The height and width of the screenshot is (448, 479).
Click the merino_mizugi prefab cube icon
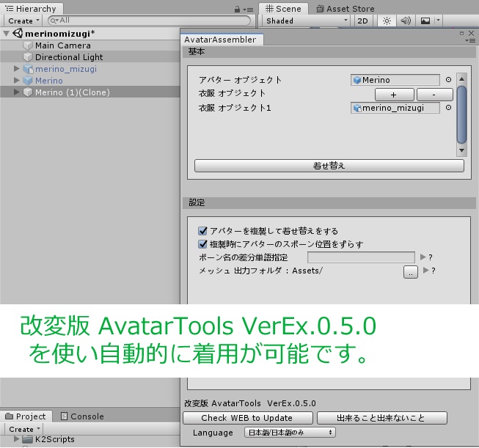(28, 69)
